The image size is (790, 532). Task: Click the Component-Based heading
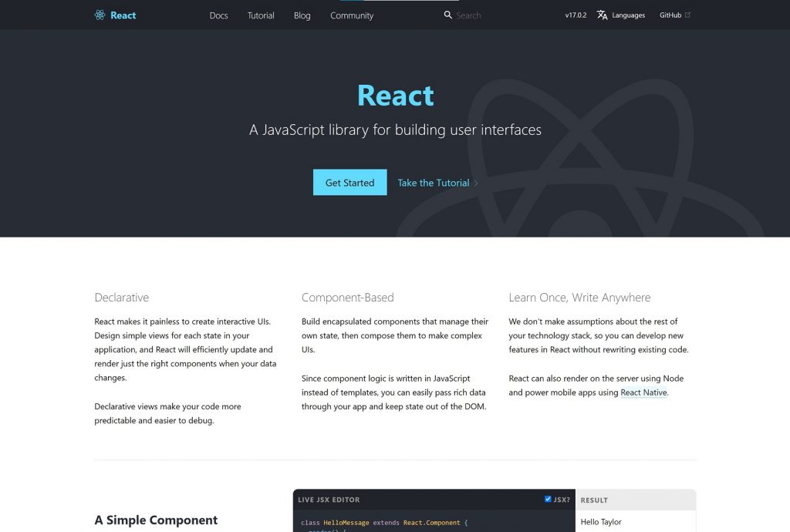[348, 298]
